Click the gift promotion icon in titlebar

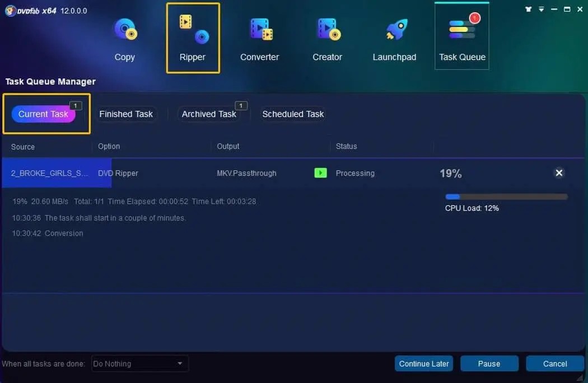point(527,9)
